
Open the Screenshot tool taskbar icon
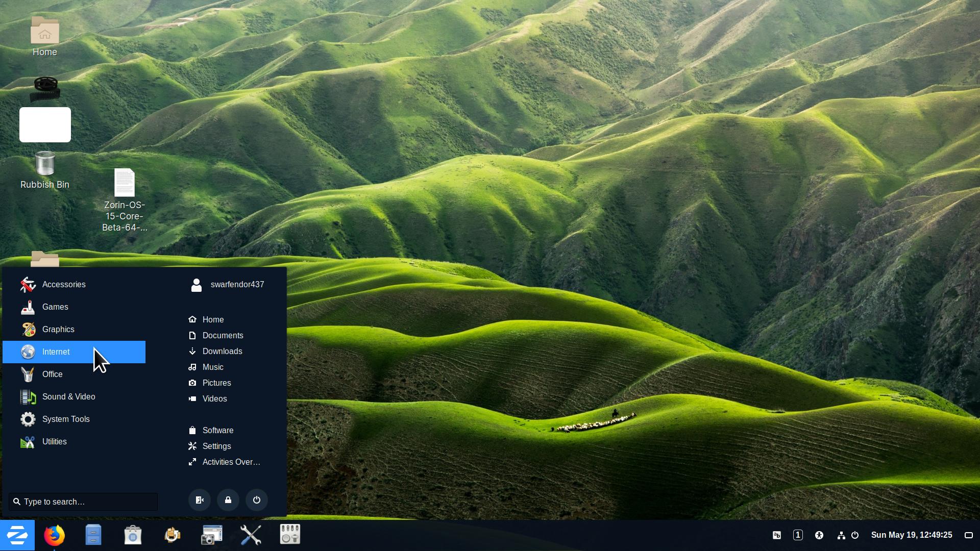(x=211, y=535)
